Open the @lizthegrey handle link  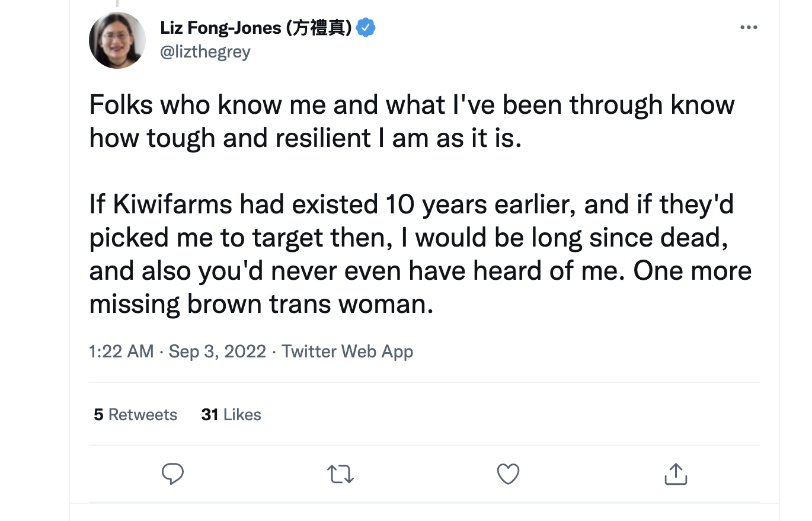(x=206, y=52)
